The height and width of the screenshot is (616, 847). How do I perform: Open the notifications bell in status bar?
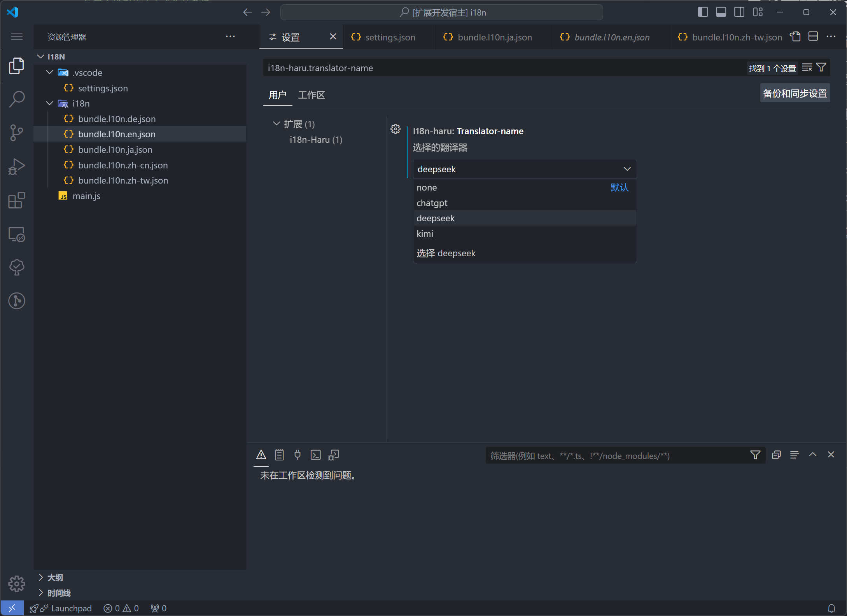point(831,609)
